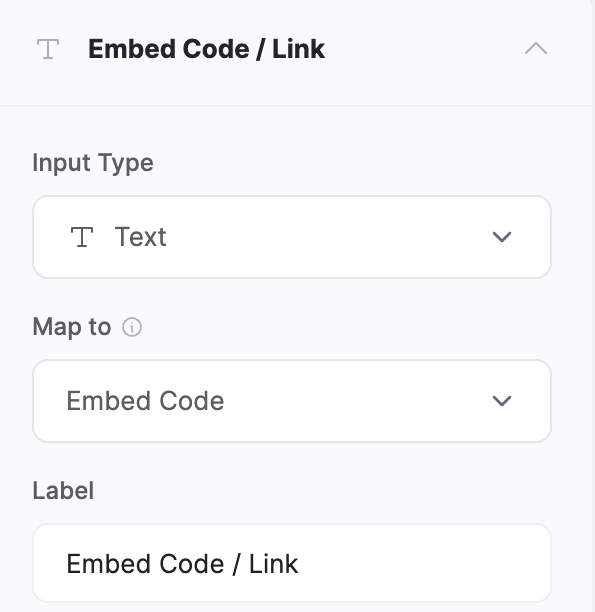Place cursor at blank end of Label field
This screenshot has width=595, height=612.
point(422,564)
